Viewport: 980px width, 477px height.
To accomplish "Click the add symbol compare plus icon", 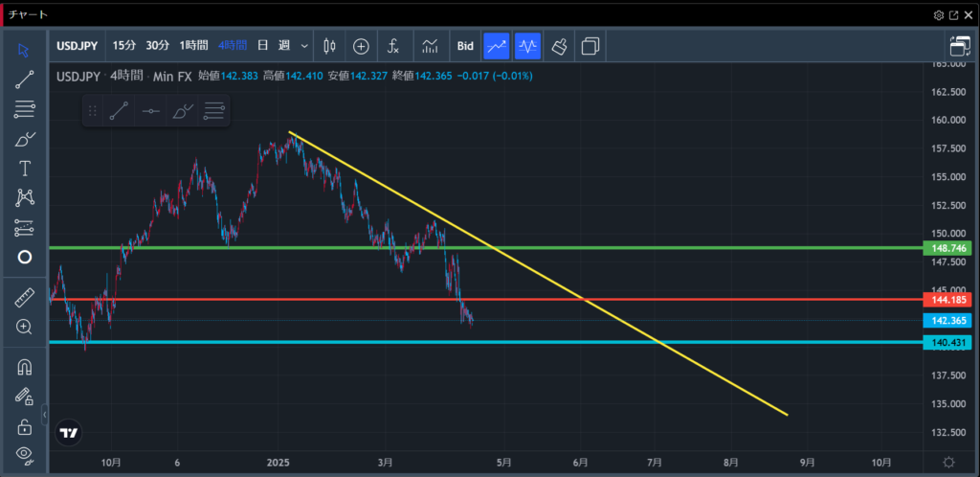I will click(x=361, y=45).
